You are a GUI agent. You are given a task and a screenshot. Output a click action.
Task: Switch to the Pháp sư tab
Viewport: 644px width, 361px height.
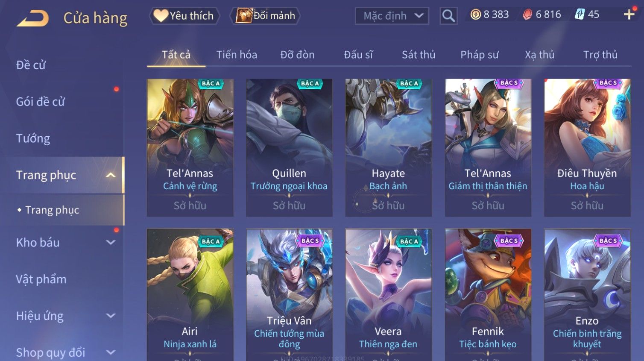click(x=479, y=55)
